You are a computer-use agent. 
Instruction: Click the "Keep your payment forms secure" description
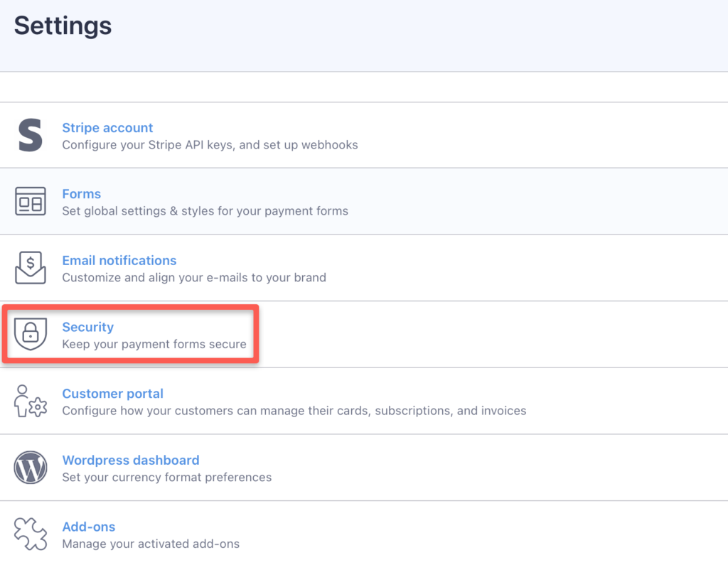click(x=154, y=343)
